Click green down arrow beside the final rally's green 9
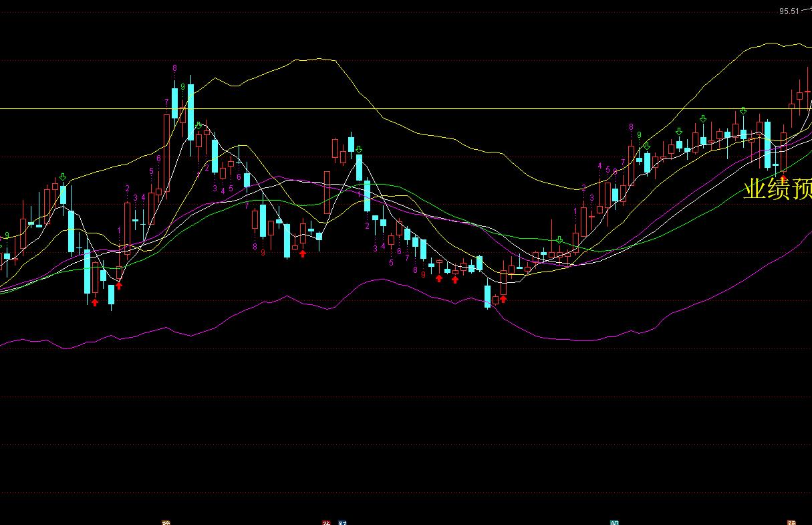 [647, 145]
